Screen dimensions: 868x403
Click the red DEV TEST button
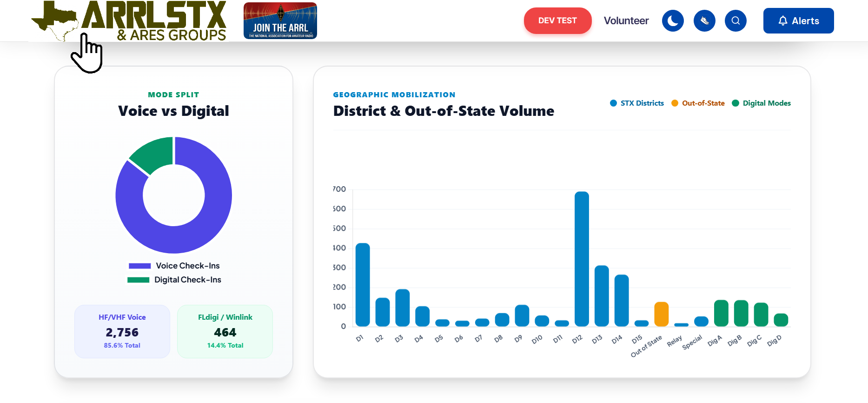click(x=557, y=21)
